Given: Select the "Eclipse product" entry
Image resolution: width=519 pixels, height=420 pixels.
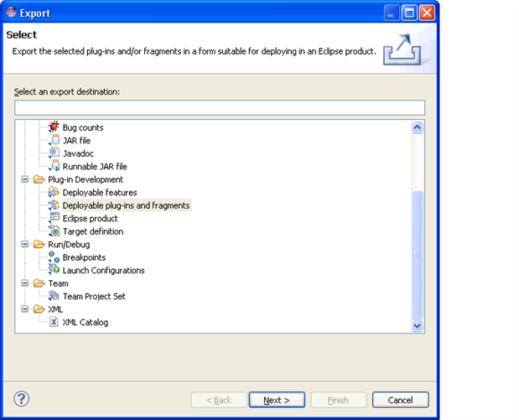Looking at the screenshot, I should pyautogui.click(x=90, y=218).
